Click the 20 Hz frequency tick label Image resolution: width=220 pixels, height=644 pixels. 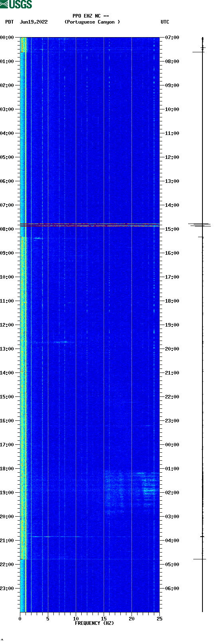click(x=132, y=619)
